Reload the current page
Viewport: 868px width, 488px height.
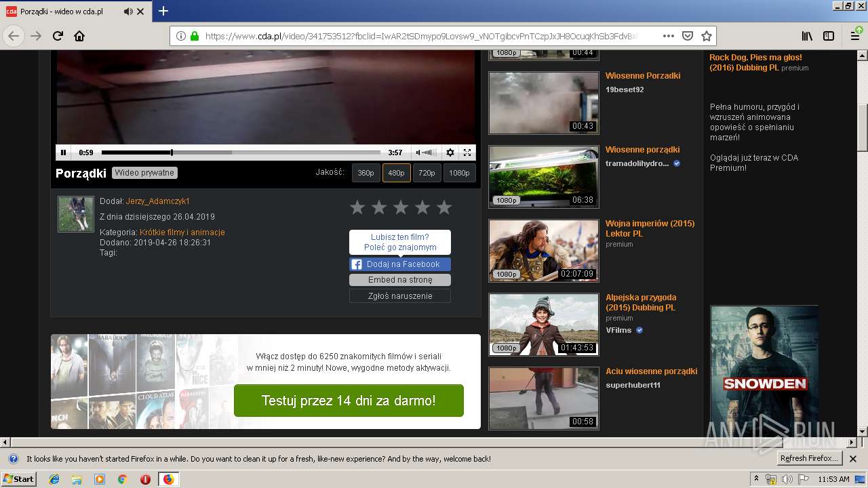(58, 36)
